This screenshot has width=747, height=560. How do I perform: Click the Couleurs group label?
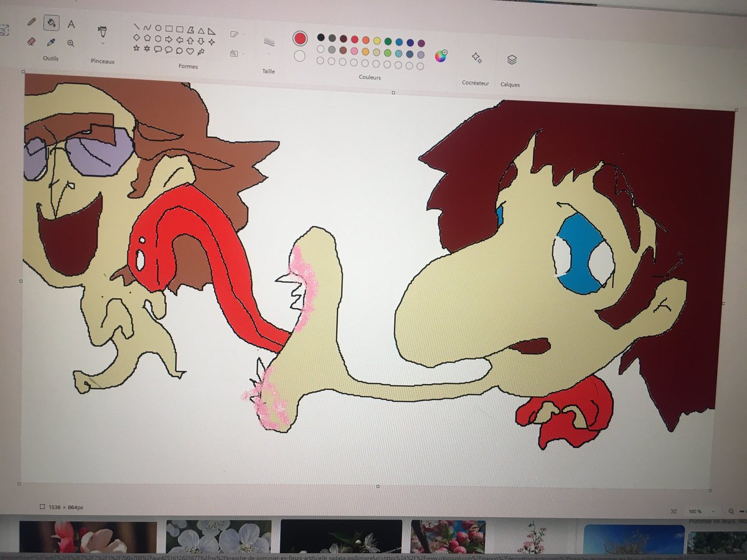click(370, 77)
